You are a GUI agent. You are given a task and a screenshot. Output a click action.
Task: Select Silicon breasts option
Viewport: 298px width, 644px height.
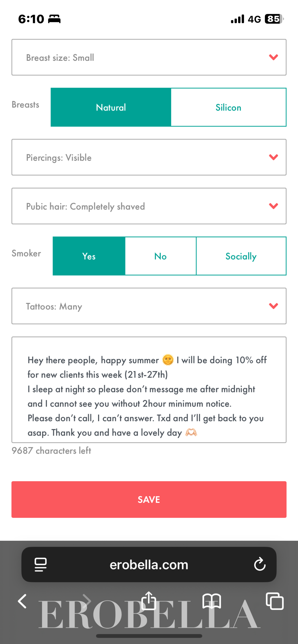[x=228, y=107]
